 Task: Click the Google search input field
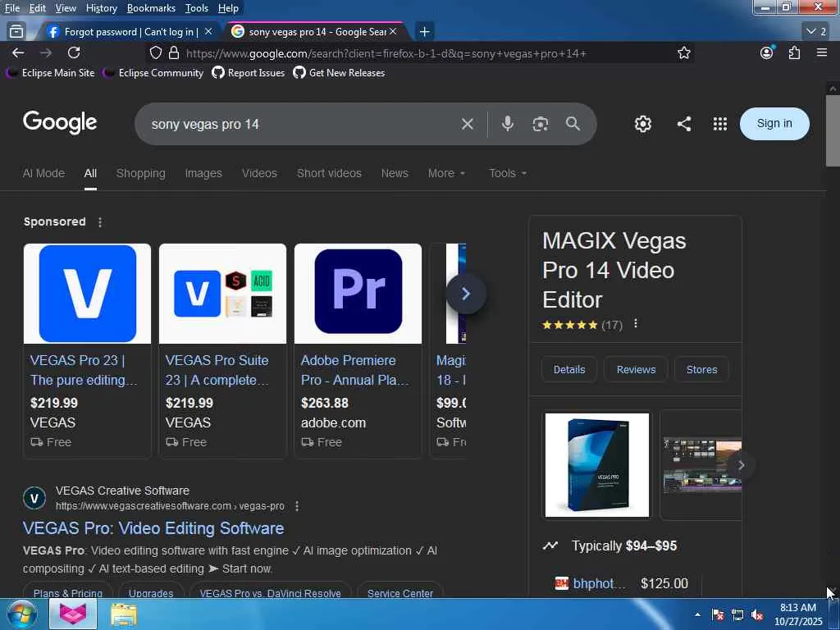[300, 125]
